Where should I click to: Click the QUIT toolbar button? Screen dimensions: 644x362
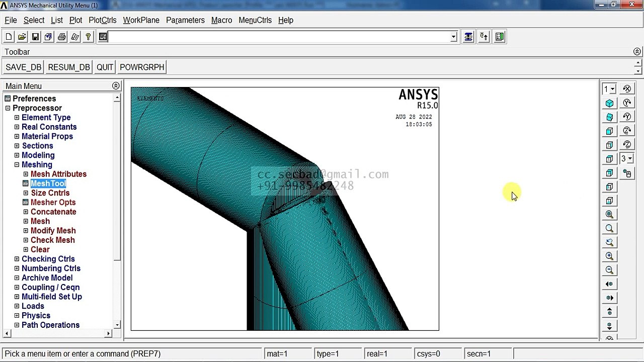click(x=105, y=67)
